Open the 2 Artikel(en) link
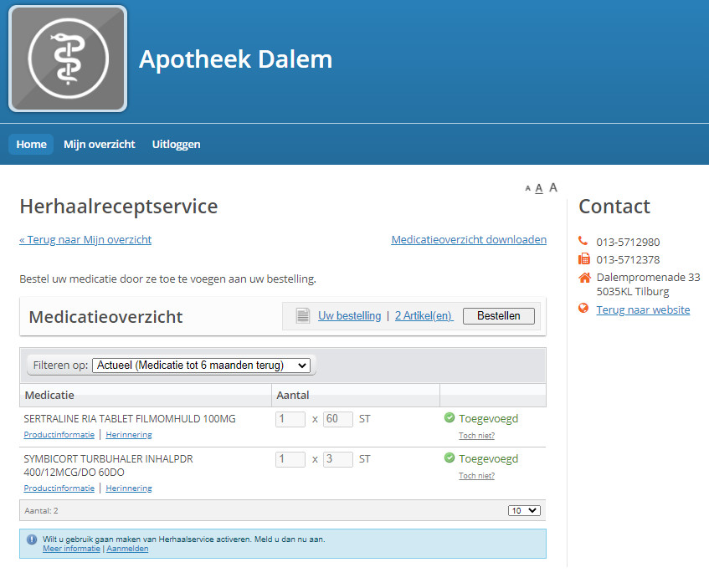 click(x=424, y=316)
